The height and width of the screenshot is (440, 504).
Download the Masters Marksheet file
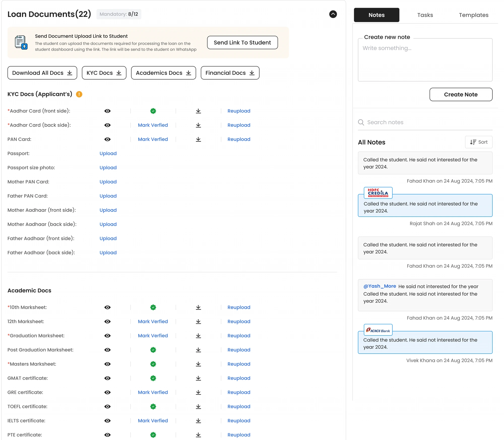[198, 364]
